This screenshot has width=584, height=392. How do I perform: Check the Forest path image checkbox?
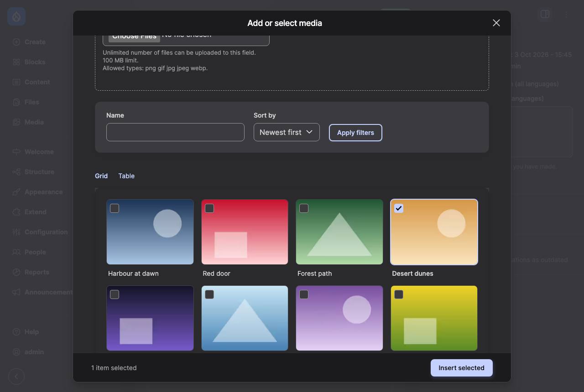[x=304, y=208]
